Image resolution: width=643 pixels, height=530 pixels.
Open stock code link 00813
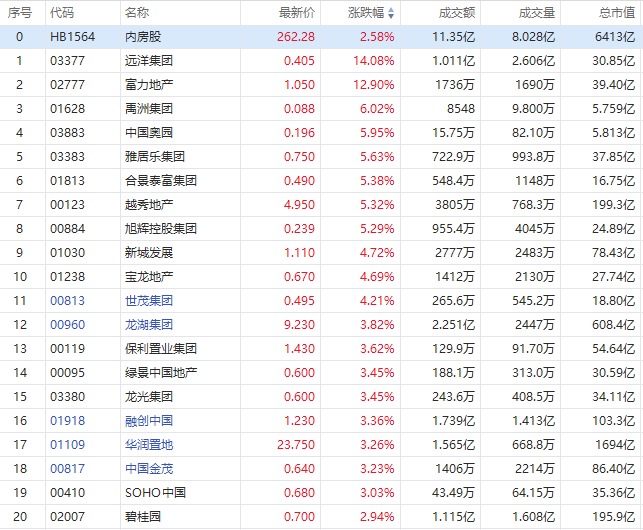pos(67,301)
